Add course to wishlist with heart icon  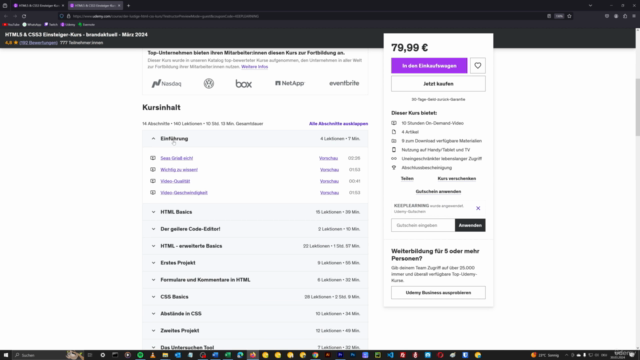point(478,66)
